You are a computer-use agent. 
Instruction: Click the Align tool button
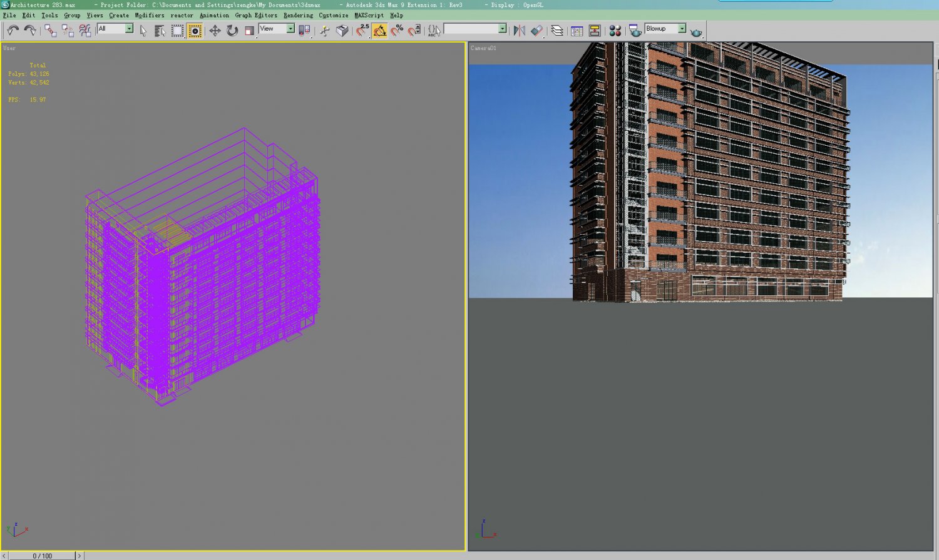point(537,29)
